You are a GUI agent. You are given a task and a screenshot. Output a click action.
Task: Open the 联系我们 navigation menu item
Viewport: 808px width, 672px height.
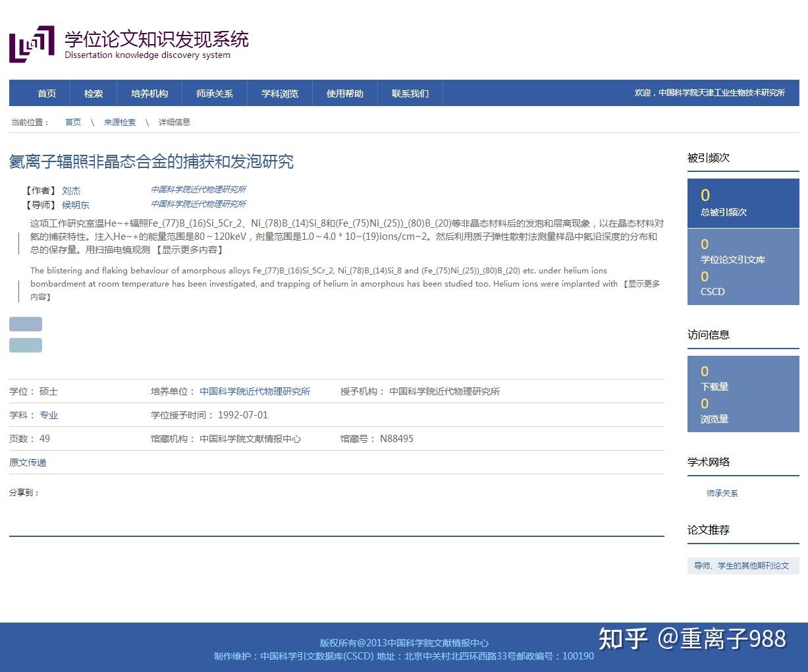tap(409, 93)
